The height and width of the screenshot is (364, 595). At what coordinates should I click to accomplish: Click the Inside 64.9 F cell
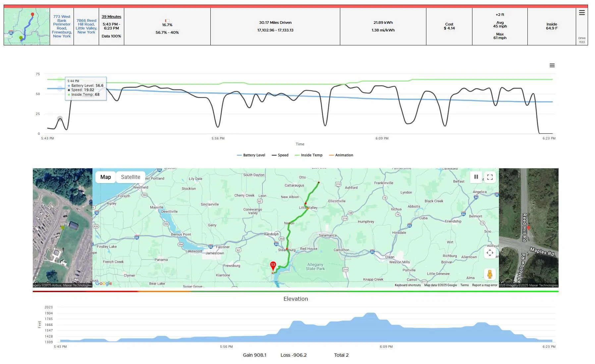coord(552,26)
